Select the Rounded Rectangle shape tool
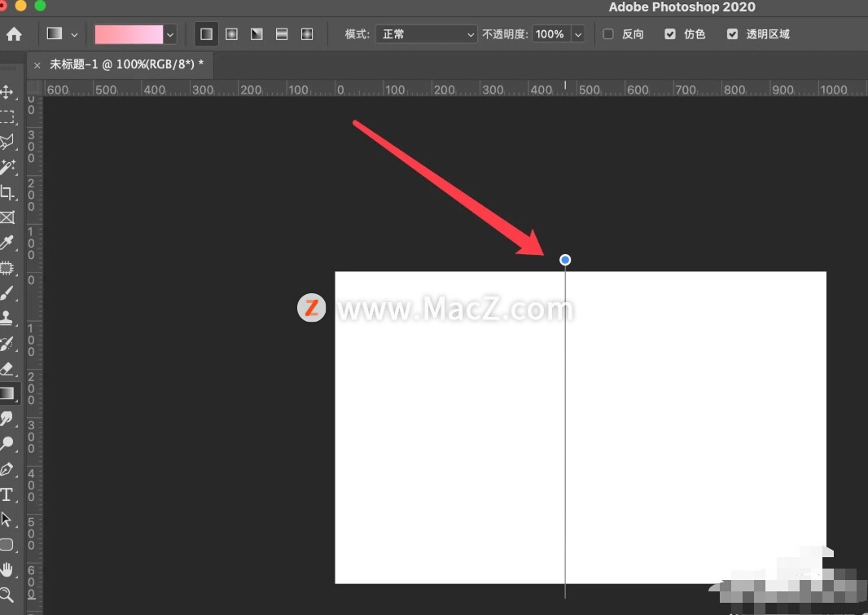This screenshot has height=615, width=868. pyautogui.click(x=7, y=545)
